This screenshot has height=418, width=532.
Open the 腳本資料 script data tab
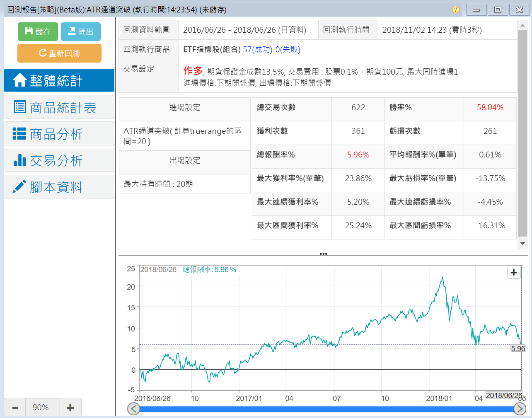[59, 187]
